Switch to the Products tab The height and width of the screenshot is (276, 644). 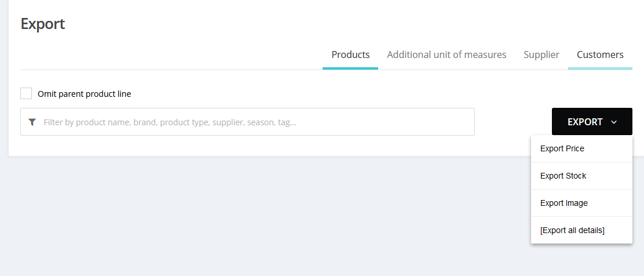350,55
